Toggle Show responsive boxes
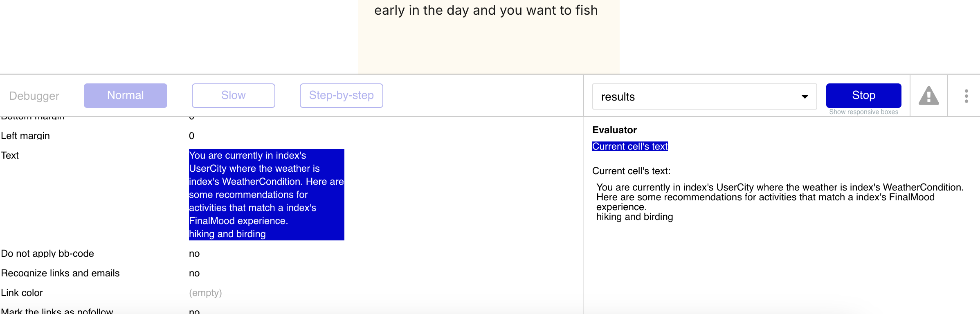Viewport: 980px width, 314px height. tap(863, 112)
